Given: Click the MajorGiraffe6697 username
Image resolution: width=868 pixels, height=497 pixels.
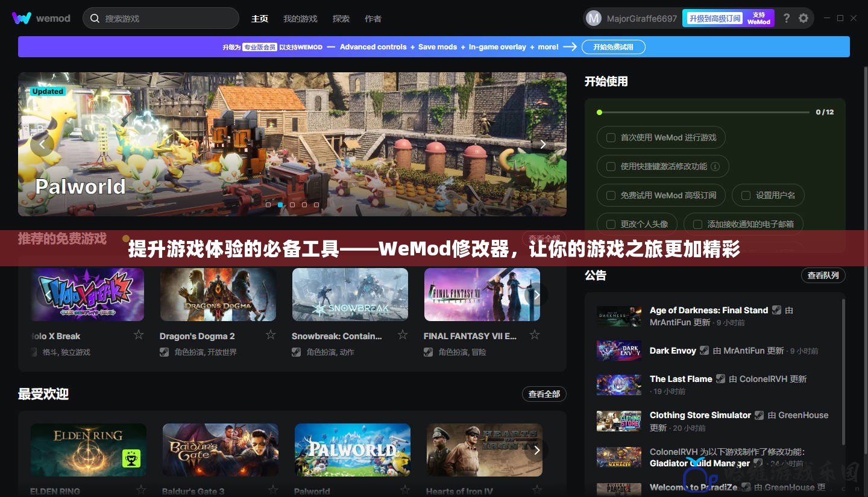Looking at the screenshot, I should (x=641, y=19).
